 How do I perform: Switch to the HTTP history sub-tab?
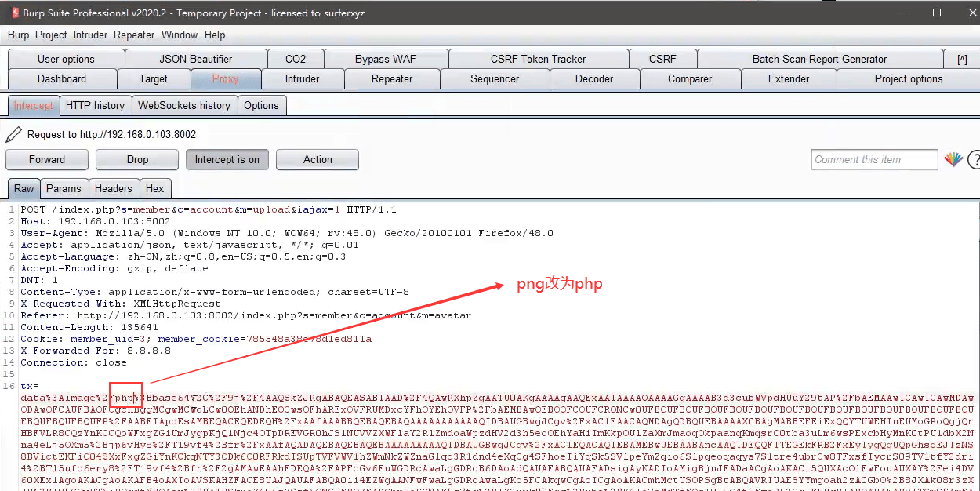(x=95, y=105)
